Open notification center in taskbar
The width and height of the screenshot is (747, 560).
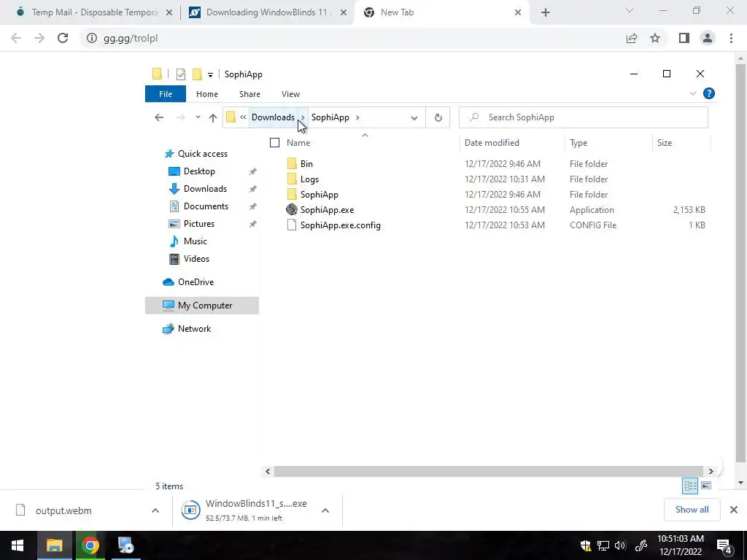click(x=724, y=545)
